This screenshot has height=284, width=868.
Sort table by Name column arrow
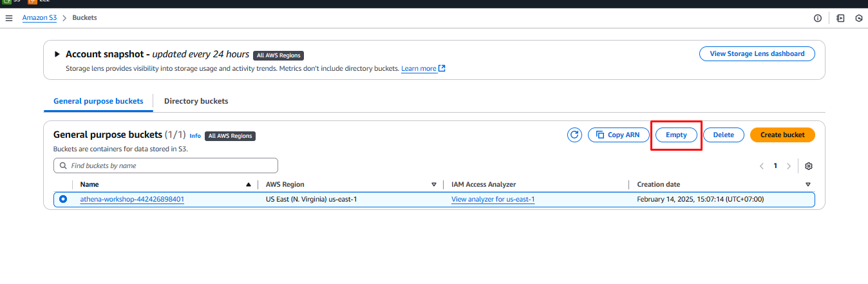[x=249, y=185]
